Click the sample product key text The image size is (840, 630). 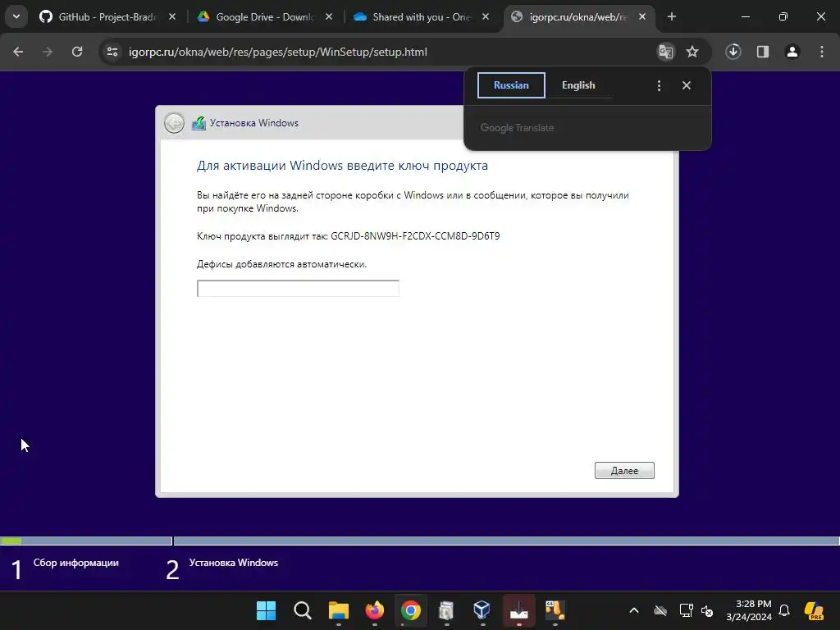pyautogui.click(x=415, y=235)
